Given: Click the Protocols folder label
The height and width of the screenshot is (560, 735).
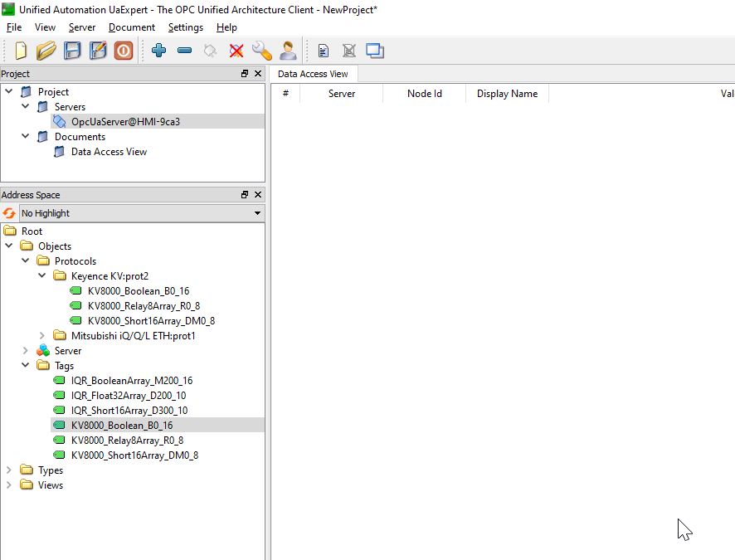Looking at the screenshot, I should pyautogui.click(x=75, y=261).
